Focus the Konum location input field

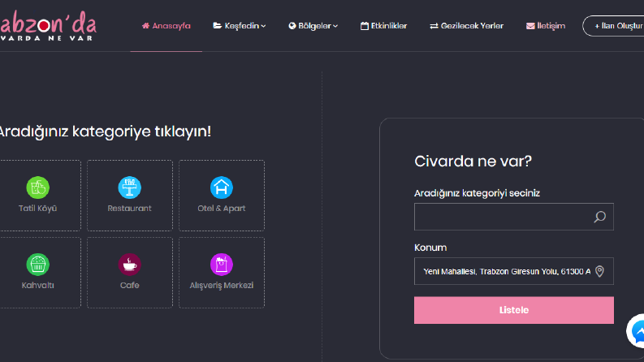514,271
